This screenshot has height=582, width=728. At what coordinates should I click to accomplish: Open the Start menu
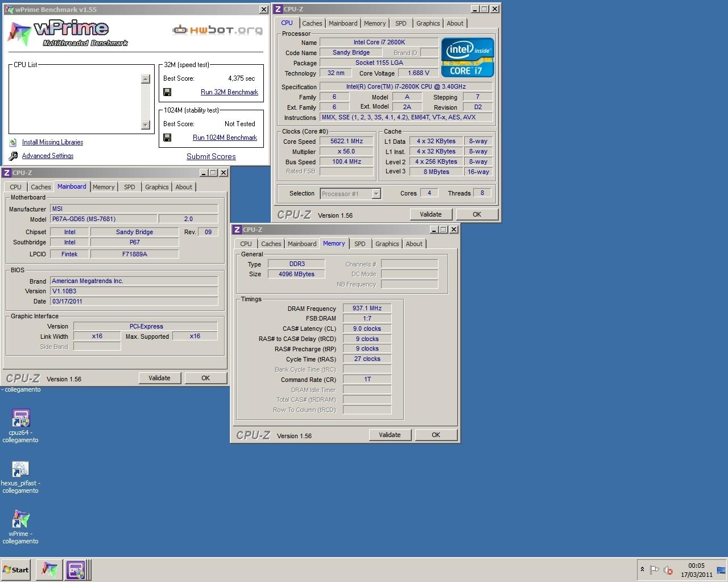coord(16,569)
